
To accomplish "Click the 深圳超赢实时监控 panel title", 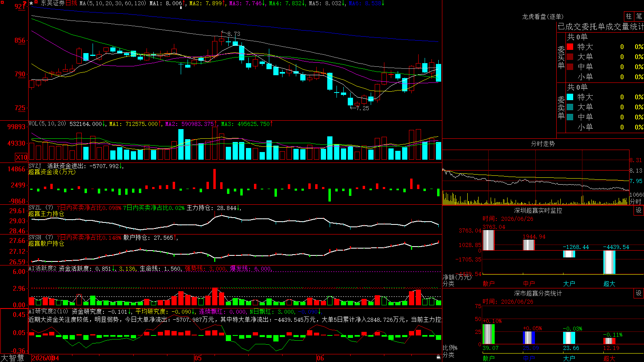I will 538,210.
